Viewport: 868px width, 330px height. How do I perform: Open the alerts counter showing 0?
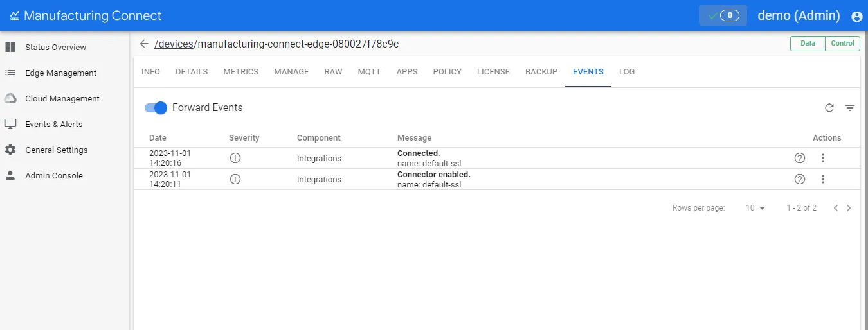tap(723, 15)
